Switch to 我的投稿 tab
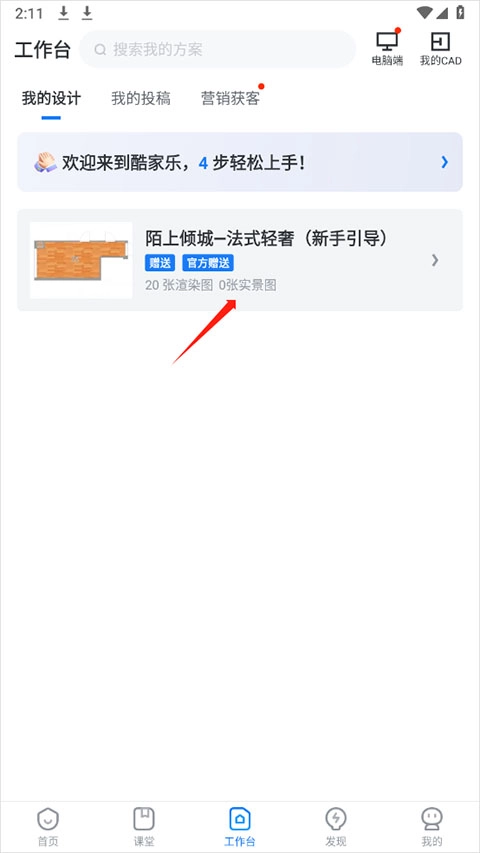This screenshot has height=853, width=480. pyautogui.click(x=141, y=98)
